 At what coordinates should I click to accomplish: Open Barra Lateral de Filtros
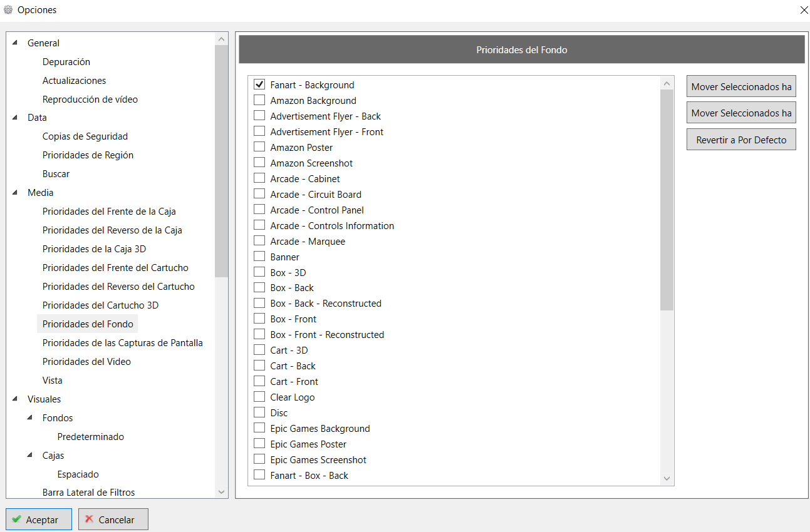[88, 493]
